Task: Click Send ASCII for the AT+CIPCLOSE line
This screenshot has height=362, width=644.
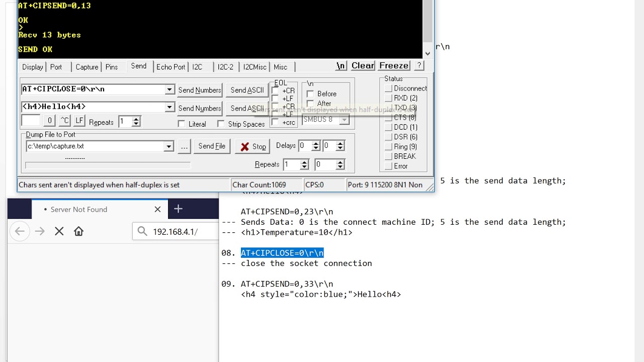Action: coord(247,90)
